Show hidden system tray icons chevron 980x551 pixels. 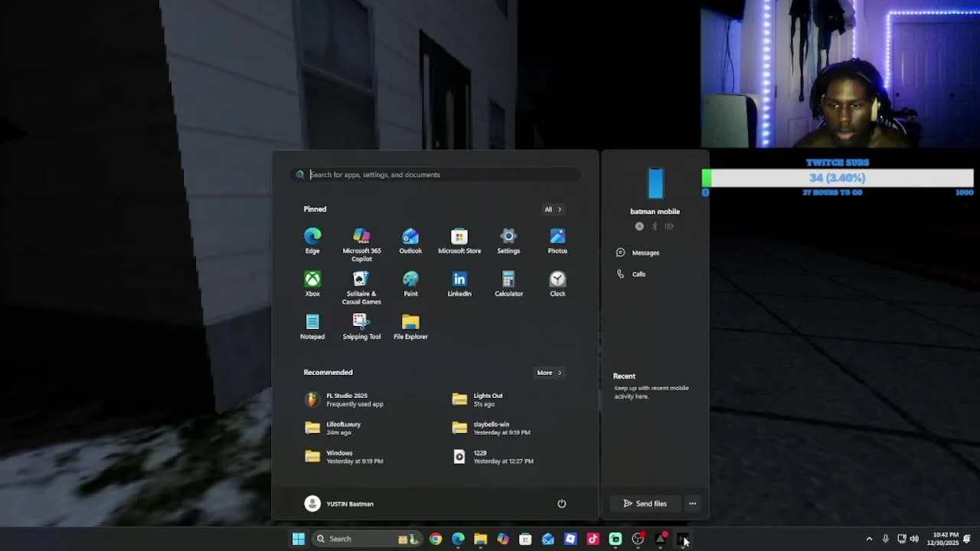(x=869, y=539)
